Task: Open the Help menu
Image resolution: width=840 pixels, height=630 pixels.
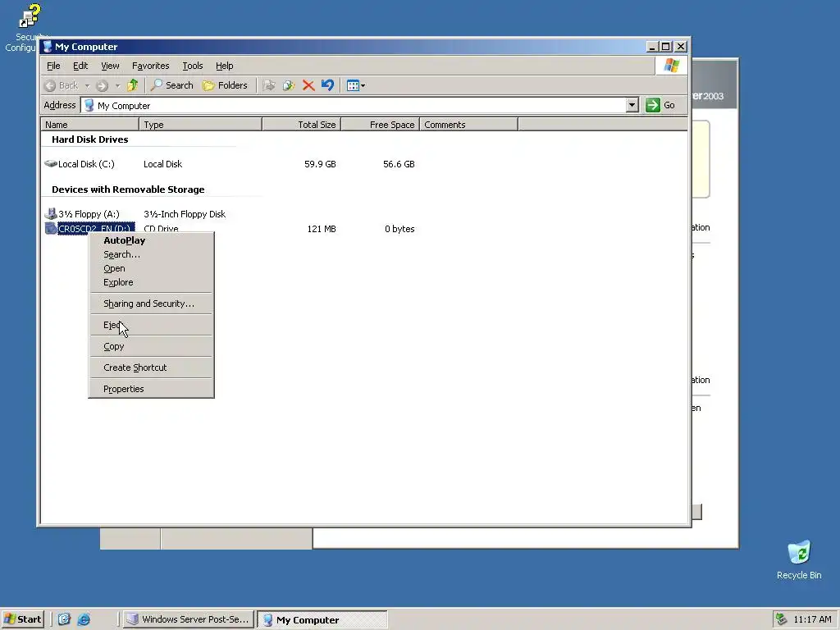Action: (x=225, y=66)
